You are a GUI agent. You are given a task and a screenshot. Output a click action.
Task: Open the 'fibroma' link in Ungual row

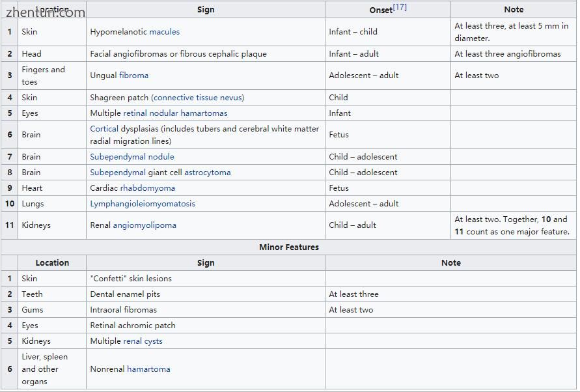[x=133, y=76]
